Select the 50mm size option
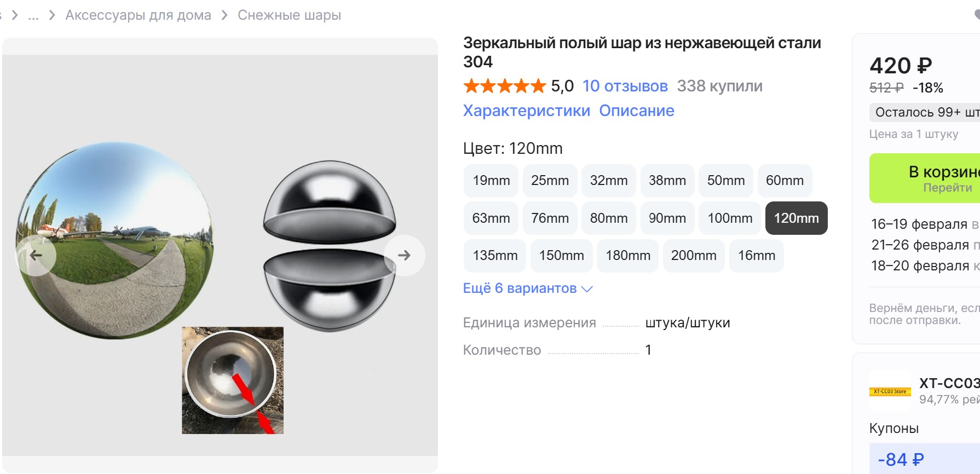Image resolution: width=980 pixels, height=474 pixels. click(x=725, y=181)
